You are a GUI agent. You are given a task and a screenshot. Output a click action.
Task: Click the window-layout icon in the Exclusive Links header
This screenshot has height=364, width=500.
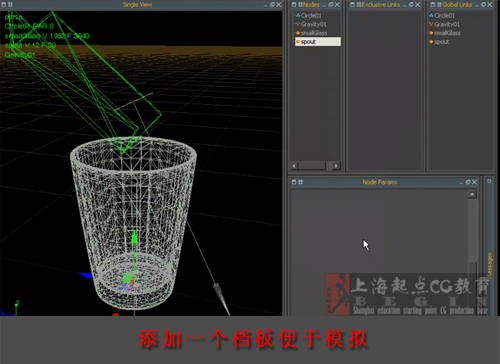click(x=352, y=5)
